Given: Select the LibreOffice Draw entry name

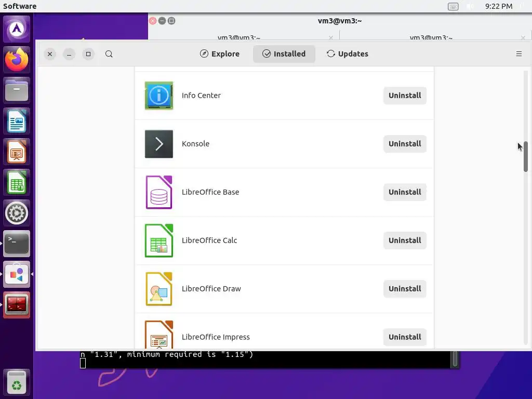Looking at the screenshot, I should (x=211, y=289).
